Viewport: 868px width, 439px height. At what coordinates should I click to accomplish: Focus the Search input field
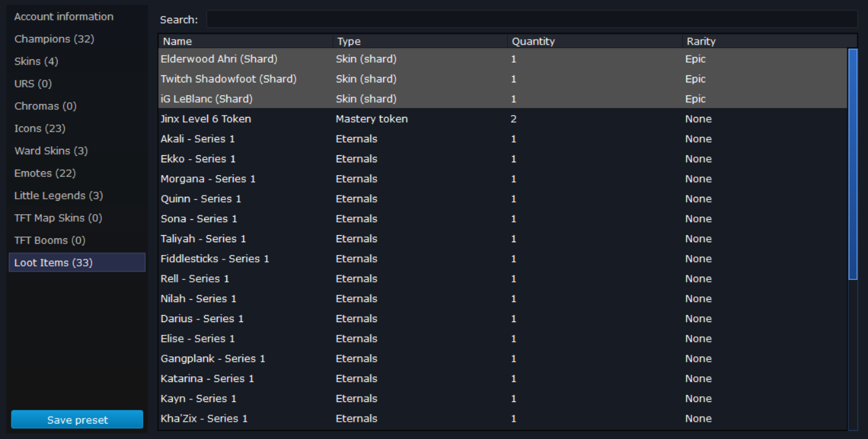tap(532, 19)
